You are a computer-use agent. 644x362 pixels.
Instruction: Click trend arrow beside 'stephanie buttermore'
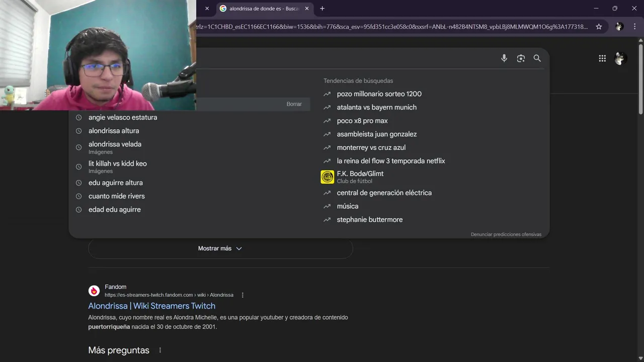tap(327, 220)
